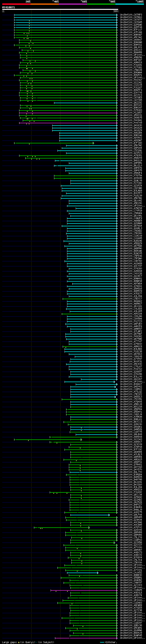The height and width of the screenshot is (644, 146).
Task: Select hit label UniRef100_C5XYM1
Action: [x=131, y=399]
